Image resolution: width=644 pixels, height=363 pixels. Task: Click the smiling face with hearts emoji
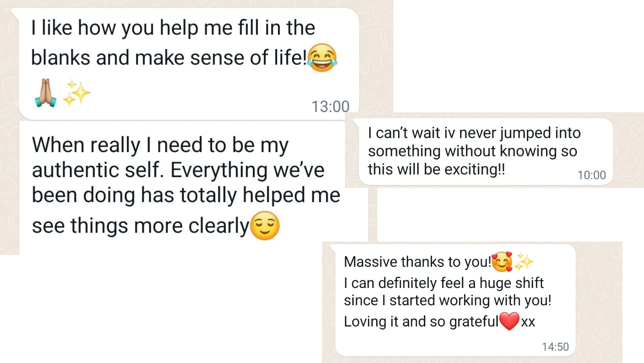[x=502, y=262]
